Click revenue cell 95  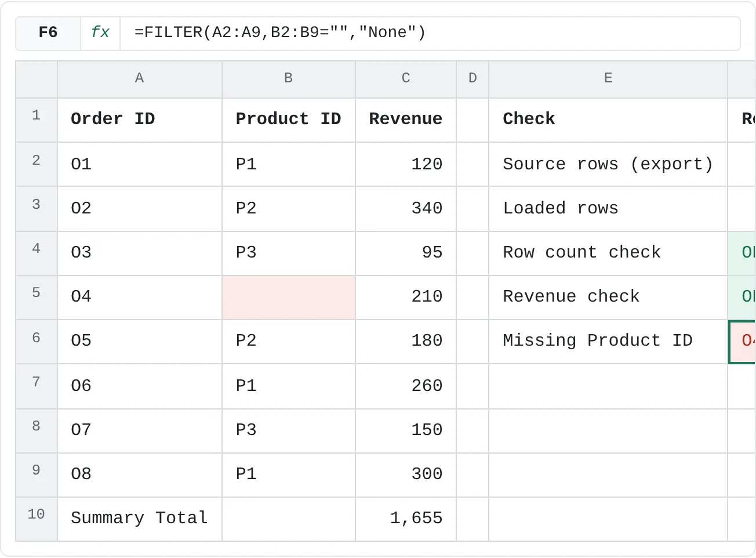tap(406, 253)
